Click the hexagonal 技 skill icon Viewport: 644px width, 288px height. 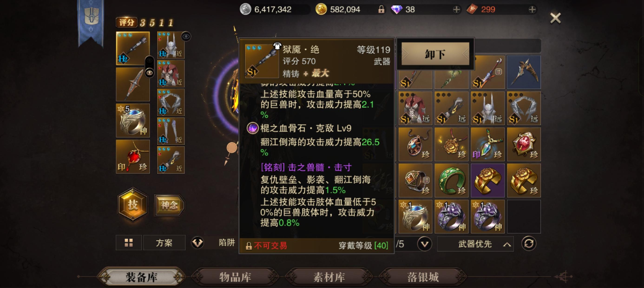tap(133, 205)
